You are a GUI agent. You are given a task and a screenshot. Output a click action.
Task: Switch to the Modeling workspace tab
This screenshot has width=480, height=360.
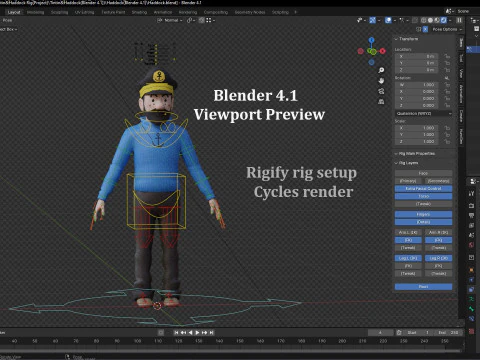point(35,12)
